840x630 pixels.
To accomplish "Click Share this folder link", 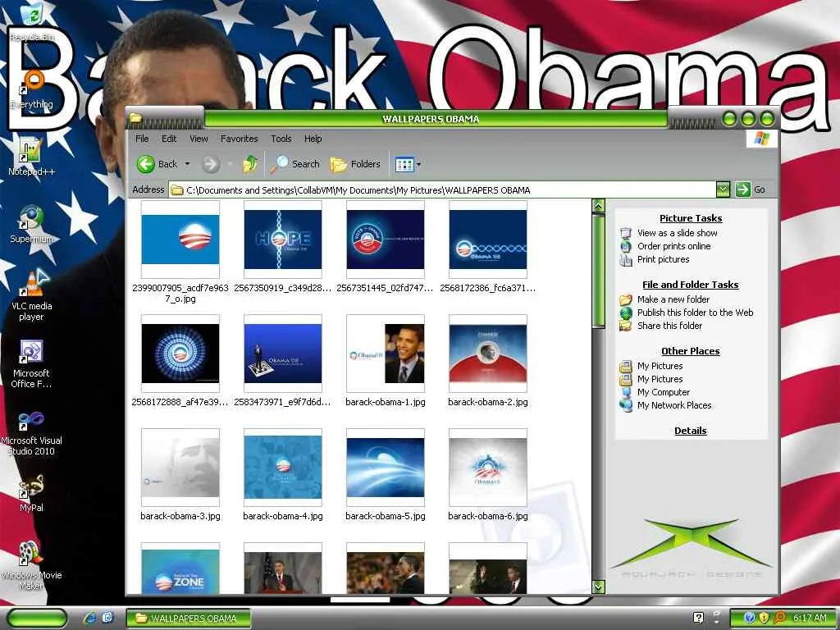I will click(x=669, y=326).
